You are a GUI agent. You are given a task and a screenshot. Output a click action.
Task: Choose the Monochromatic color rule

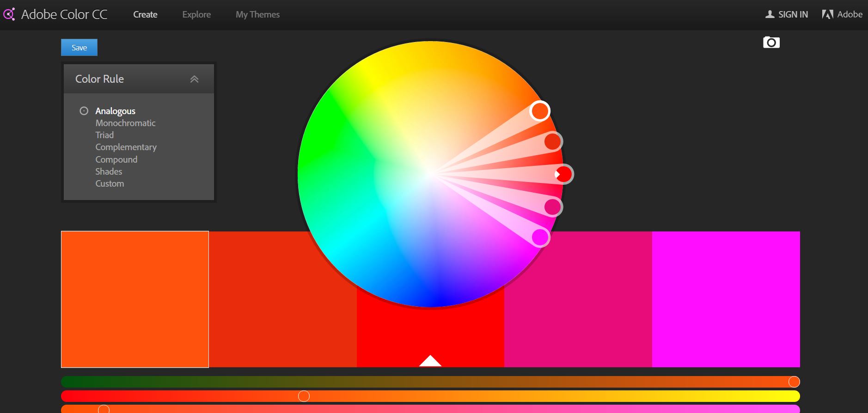tap(125, 123)
